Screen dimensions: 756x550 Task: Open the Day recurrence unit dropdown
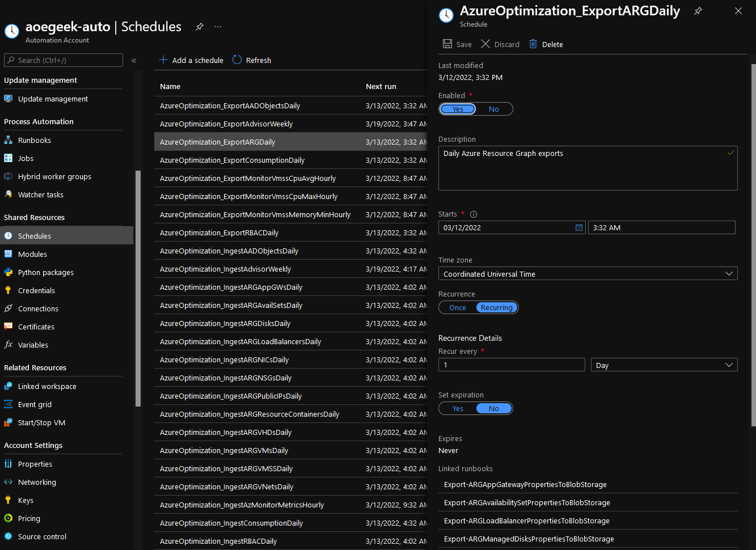[664, 365]
